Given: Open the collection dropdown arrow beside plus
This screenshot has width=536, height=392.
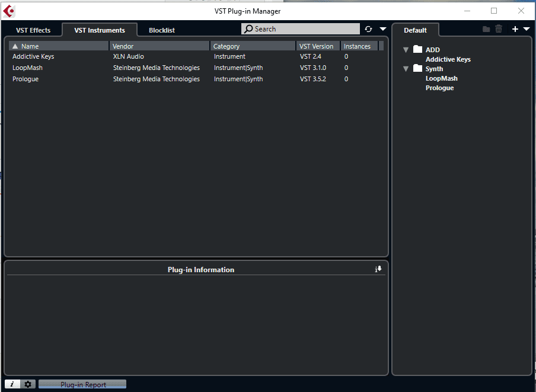Looking at the screenshot, I should [527, 29].
